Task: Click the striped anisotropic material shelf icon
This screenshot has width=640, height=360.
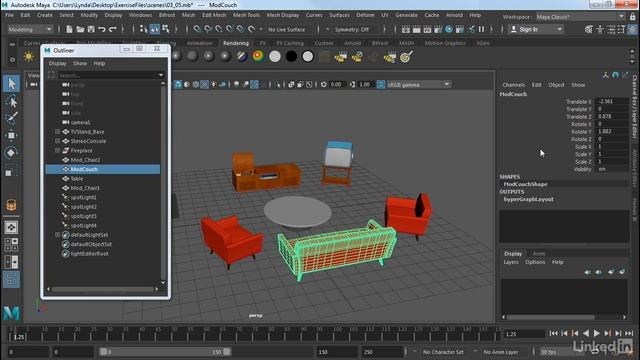Action: click(242, 56)
